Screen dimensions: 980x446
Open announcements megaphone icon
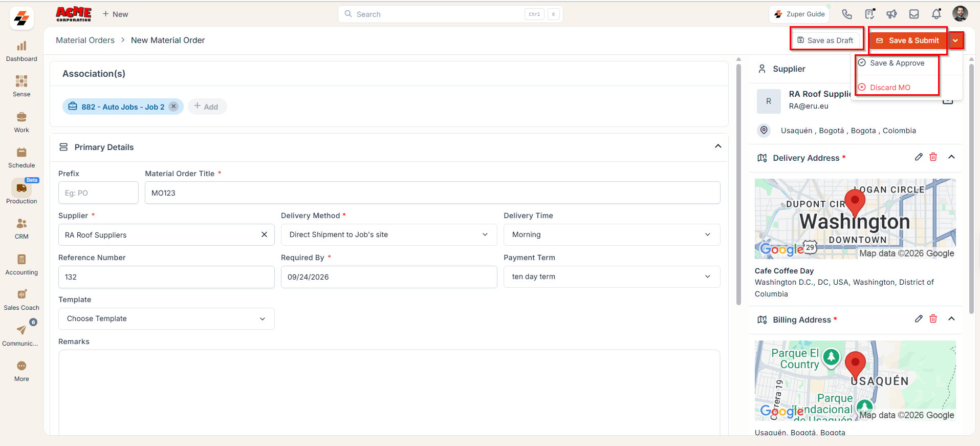(891, 14)
